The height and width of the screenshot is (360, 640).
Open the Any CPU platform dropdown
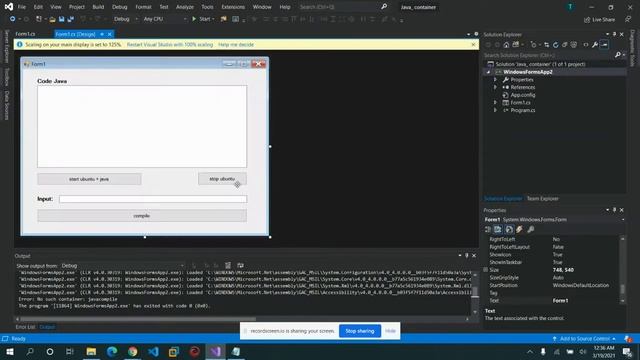point(164,19)
